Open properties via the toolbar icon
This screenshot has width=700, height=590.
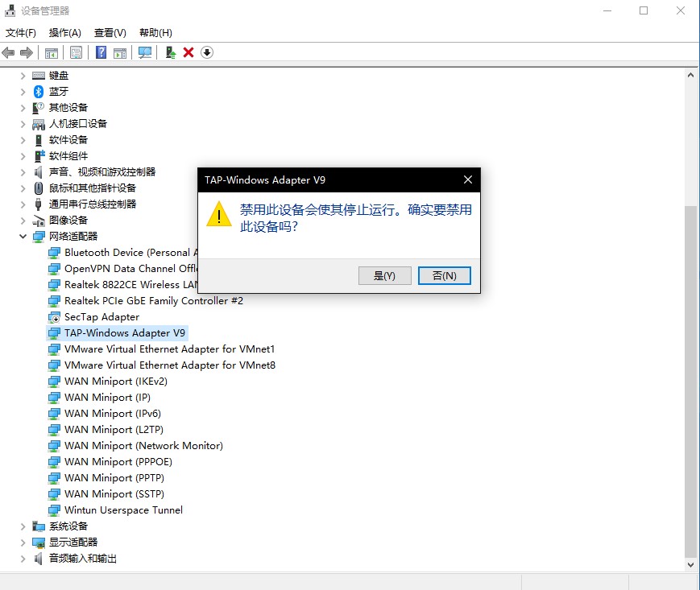[76, 52]
